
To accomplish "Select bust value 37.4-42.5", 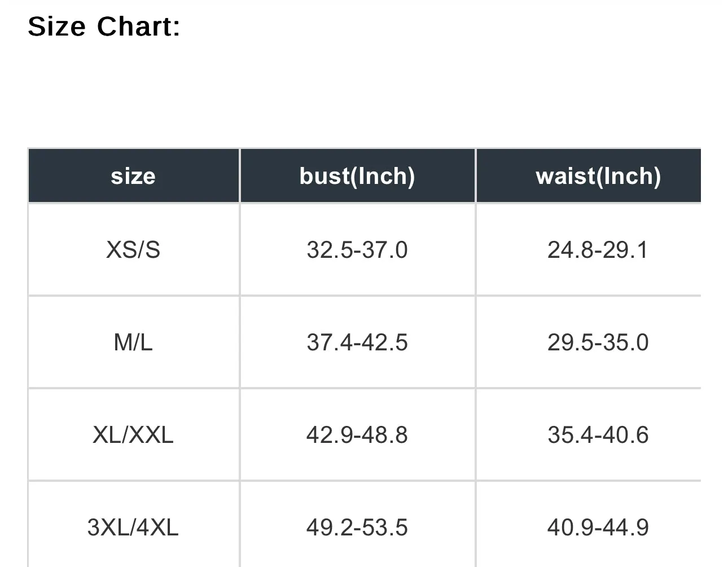I will [x=357, y=342].
